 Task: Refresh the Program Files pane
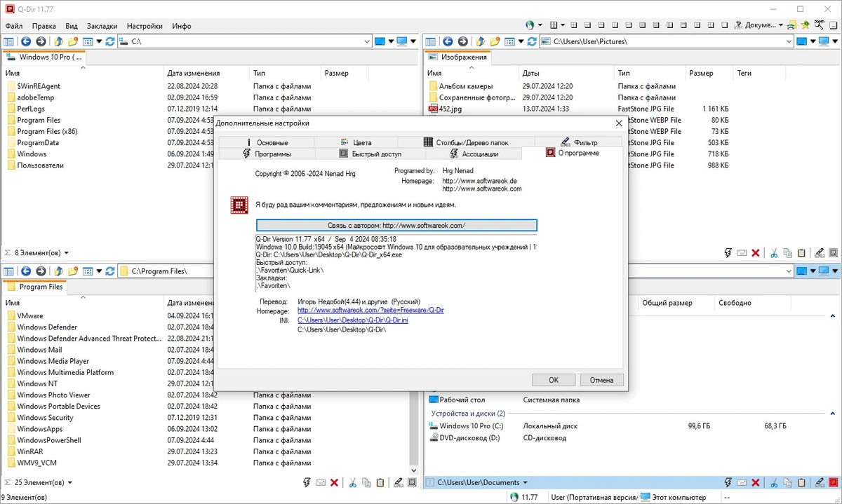(110, 271)
